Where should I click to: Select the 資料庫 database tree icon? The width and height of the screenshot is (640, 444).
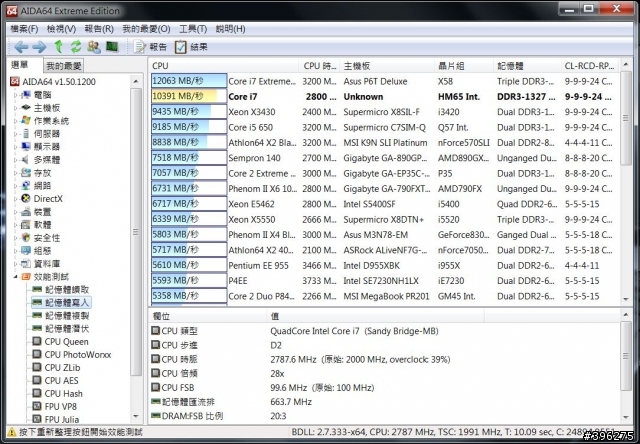pyautogui.click(x=26, y=264)
